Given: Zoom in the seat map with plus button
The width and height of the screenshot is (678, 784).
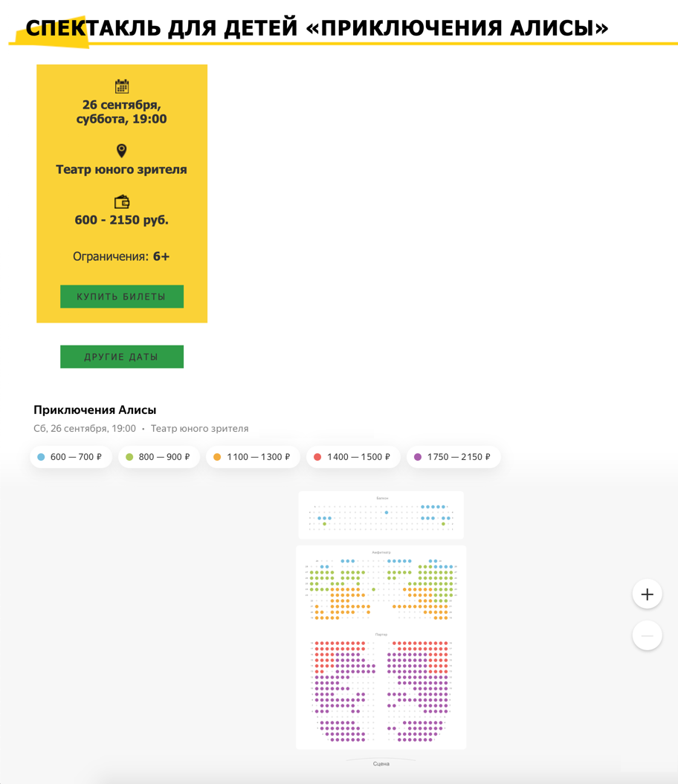Looking at the screenshot, I should click(x=647, y=594).
